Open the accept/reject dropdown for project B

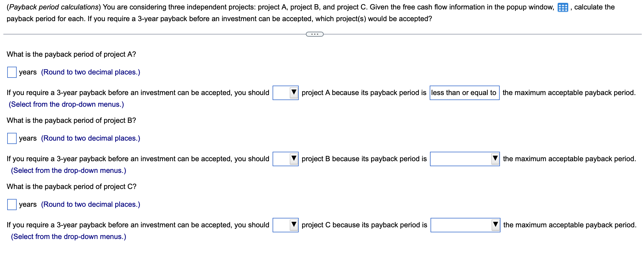(285, 159)
